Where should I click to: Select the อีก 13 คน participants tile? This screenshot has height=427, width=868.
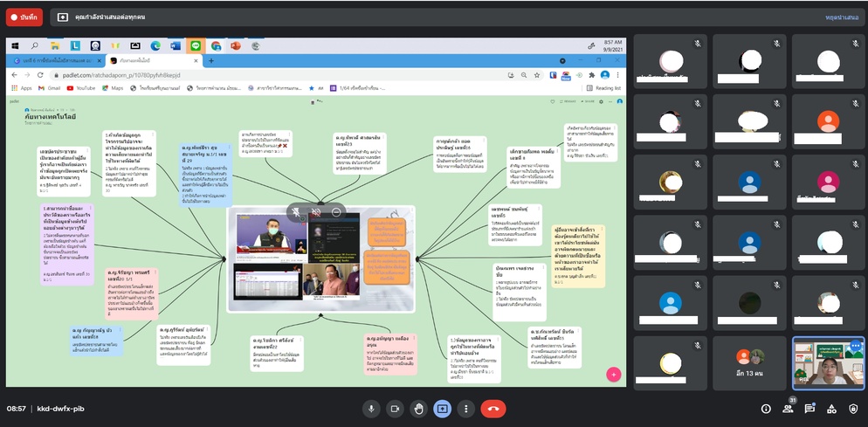point(749,363)
